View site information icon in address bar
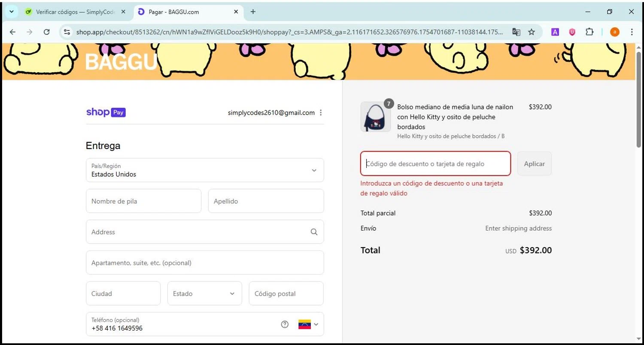This screenshot has height=345, width=644. pos(67,32)
